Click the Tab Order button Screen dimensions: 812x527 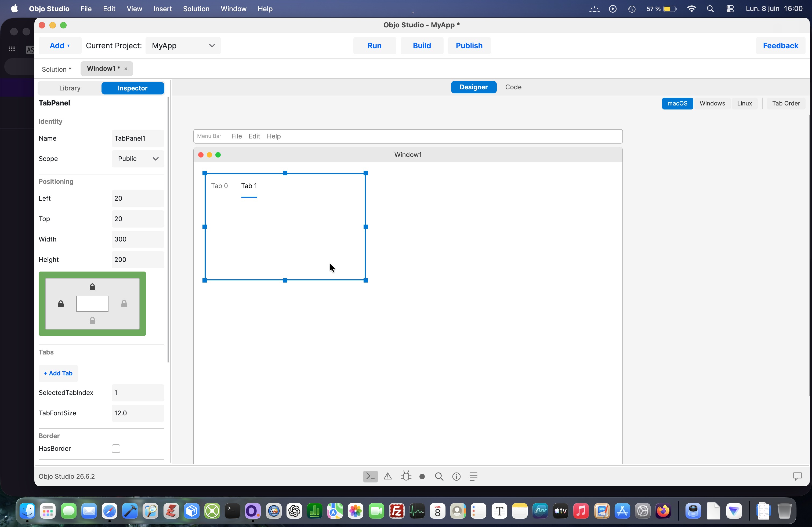click(x=786, y=104)
